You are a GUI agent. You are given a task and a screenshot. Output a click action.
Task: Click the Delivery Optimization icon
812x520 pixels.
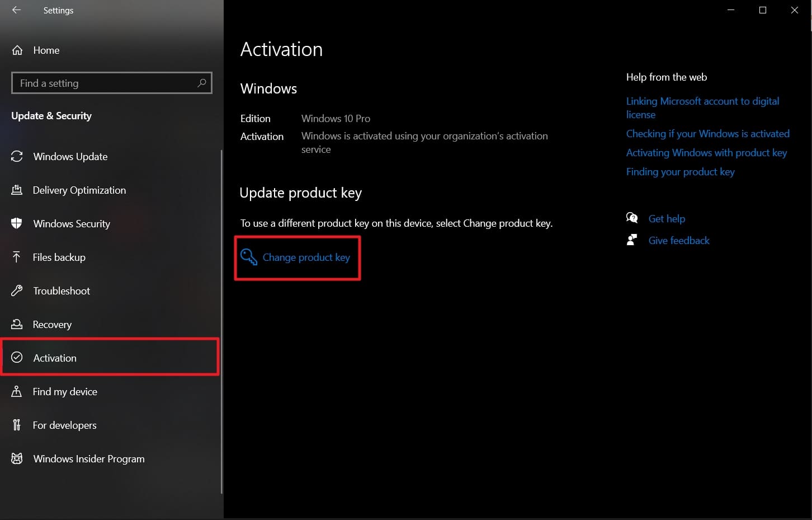[x=17, y=190]
